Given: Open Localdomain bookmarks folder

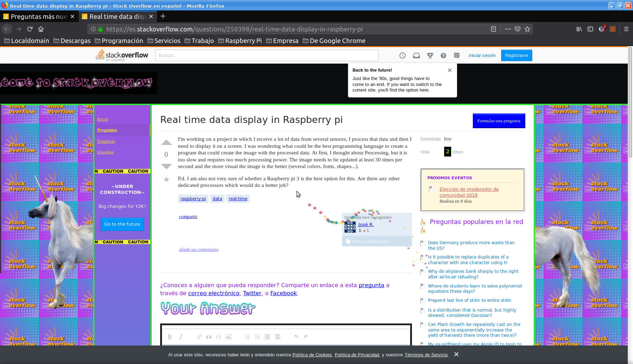Looking at the screenshot, I should 27,41.
